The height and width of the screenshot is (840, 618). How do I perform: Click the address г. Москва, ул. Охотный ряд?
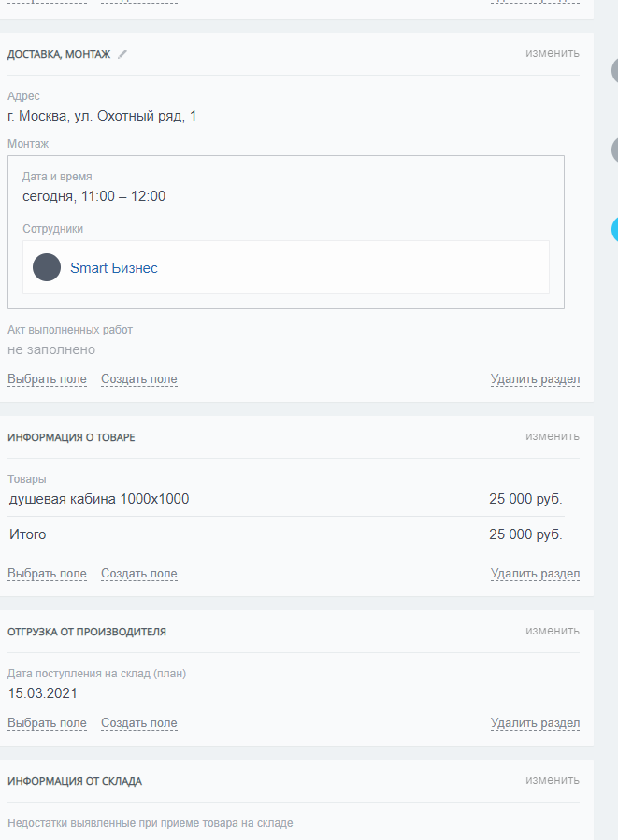click(x=102, y=116)
